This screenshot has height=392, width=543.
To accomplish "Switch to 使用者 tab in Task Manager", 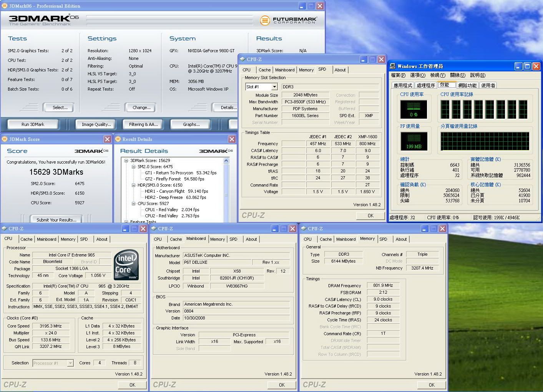I will pyautogui.click(x=488, y=85).
